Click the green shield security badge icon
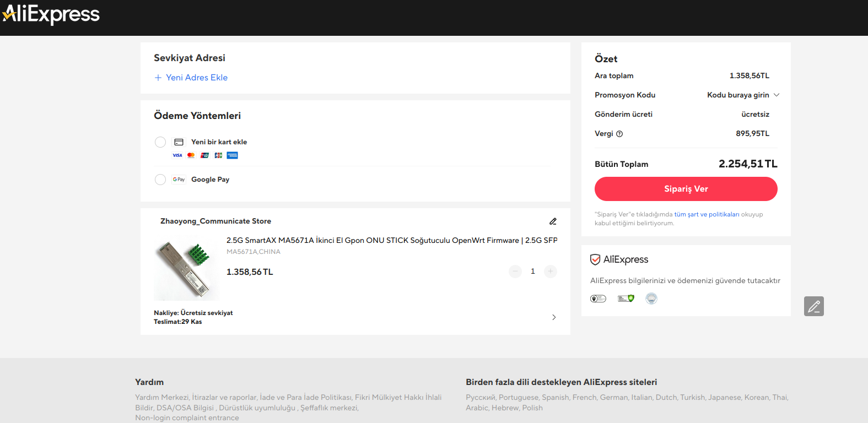The width and height of the screenshot is (868, 423). [x=626, y=299]
